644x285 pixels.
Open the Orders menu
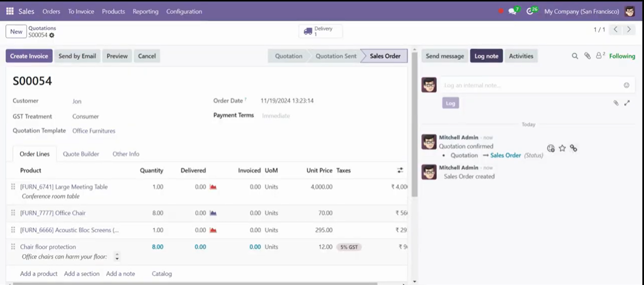tap(51, 11)
